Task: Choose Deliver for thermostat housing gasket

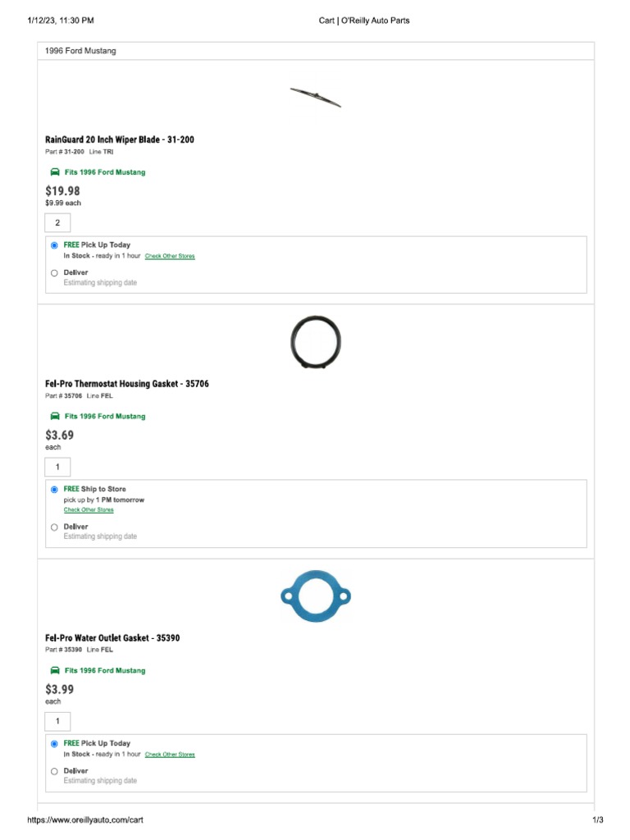Action: click(x=54, y=527)
